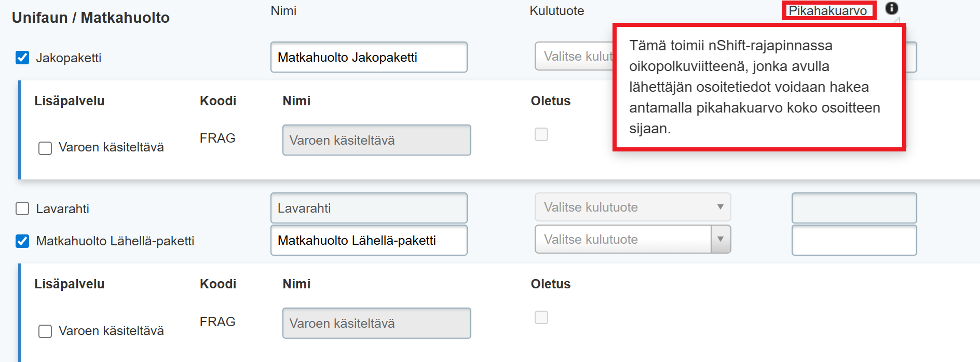The image size is (980, 362).
Task: Enable the Lavarahti checkbox
Action: point(22,208)
